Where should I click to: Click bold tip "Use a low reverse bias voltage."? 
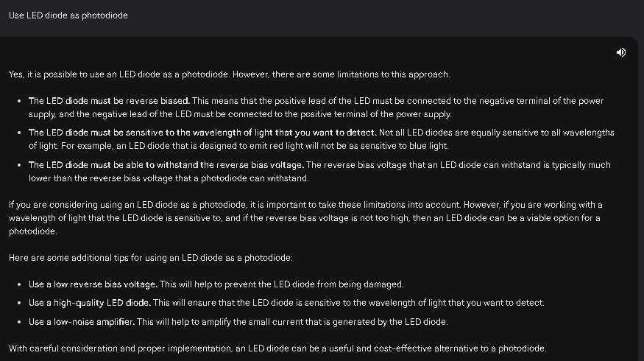click(x=93, y=284)
